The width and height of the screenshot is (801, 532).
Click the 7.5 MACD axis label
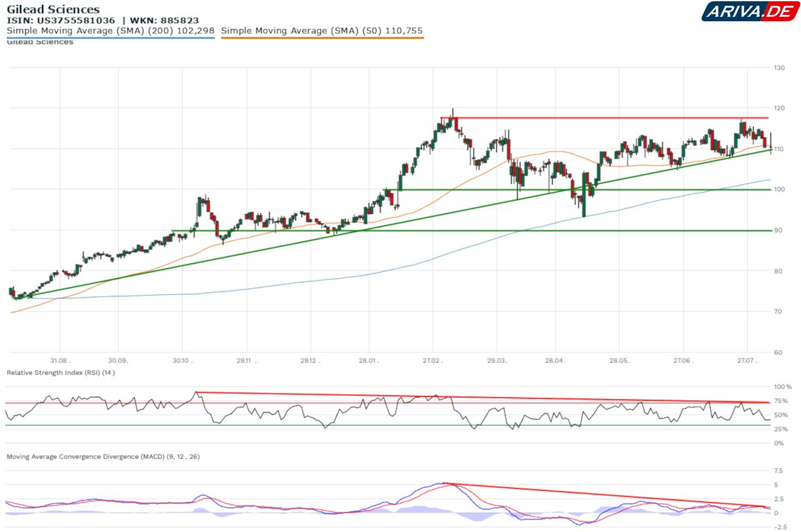(x=778, y=471)
